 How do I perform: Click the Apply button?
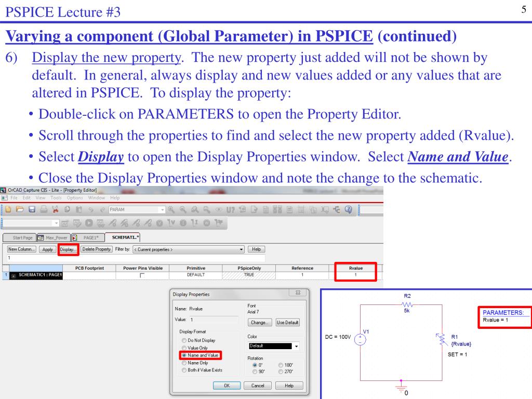47,249
